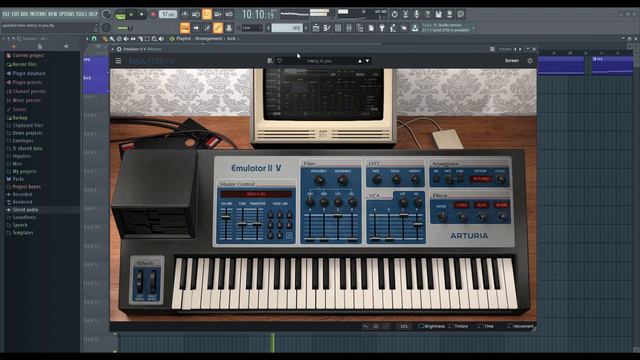Click the Arpeggiator red pattern display
The height and width of the screenshot is (360, 640).
coord(480,179)
